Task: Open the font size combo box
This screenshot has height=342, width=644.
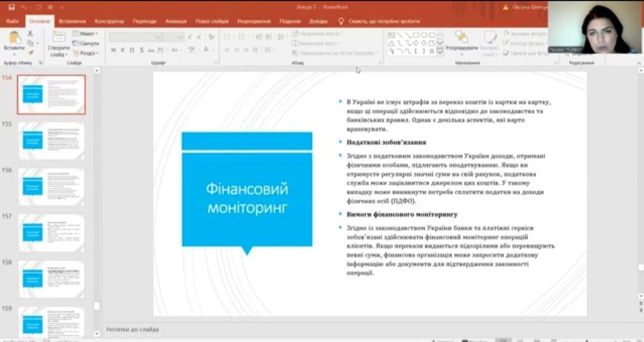Action: pyautogui.click(x=174, y=37)
